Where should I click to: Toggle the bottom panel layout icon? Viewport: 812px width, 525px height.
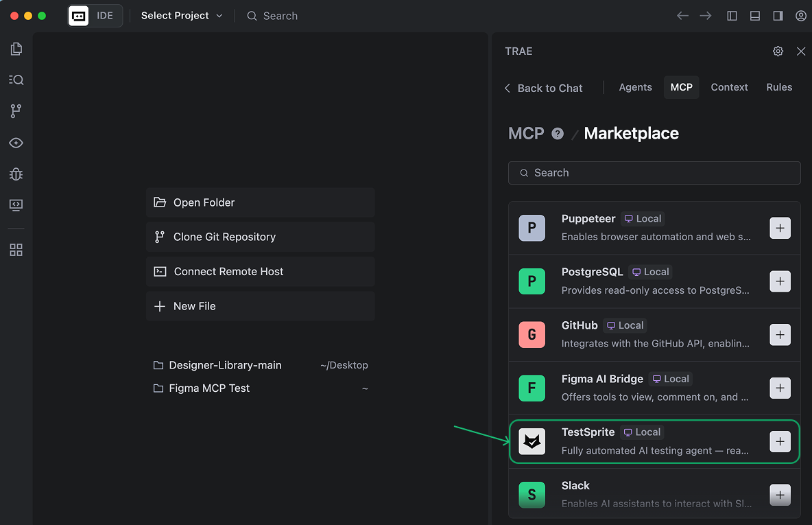[755, 16]
